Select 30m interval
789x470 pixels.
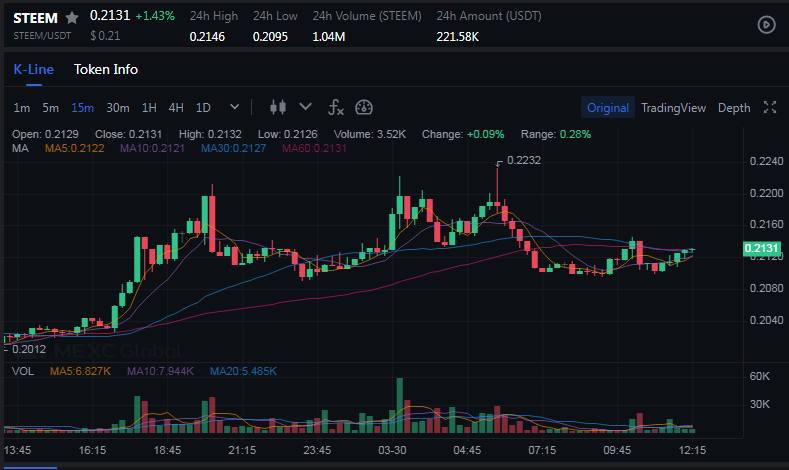coord(118,108)
